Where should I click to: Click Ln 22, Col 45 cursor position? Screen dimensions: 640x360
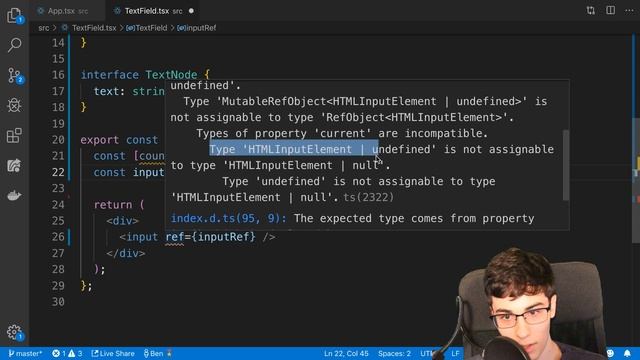(x=346, y=353)
